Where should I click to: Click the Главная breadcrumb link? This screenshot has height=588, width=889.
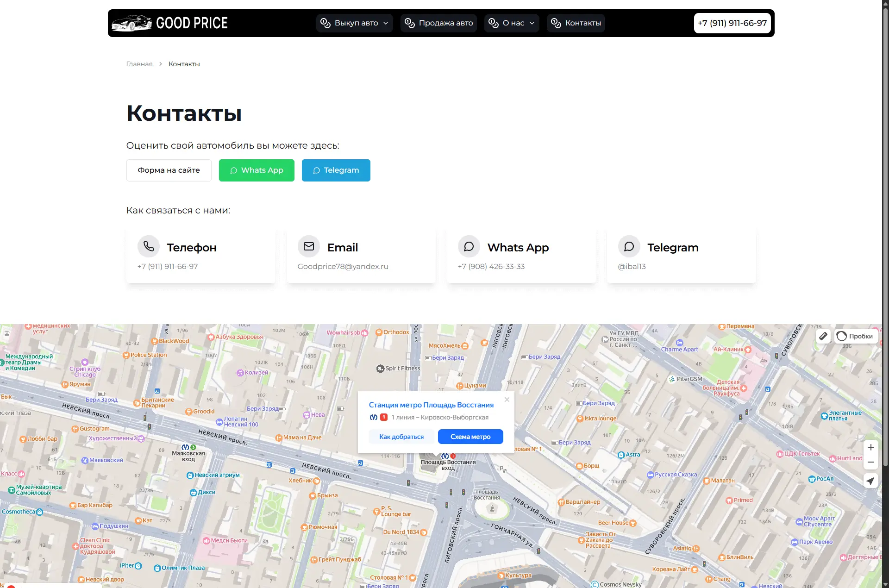139,64
